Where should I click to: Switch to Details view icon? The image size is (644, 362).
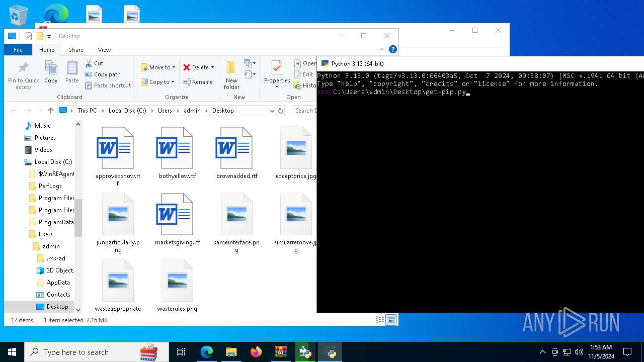coord(380,319)
